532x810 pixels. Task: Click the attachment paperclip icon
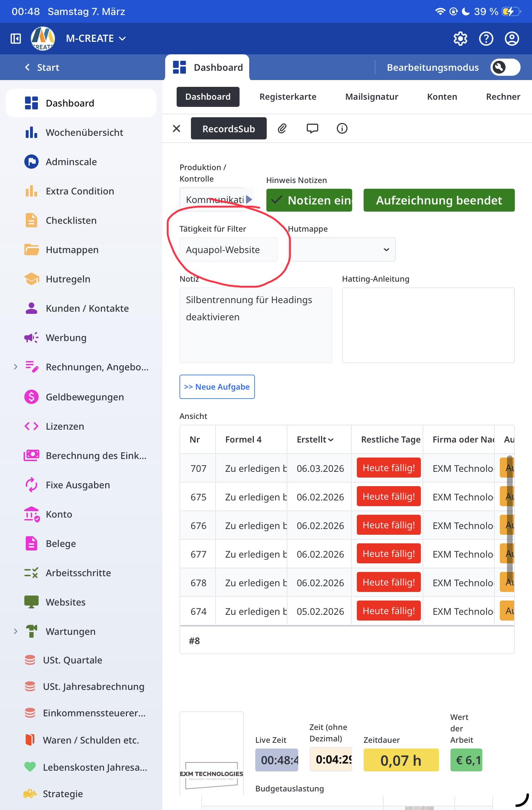point(282,128)
